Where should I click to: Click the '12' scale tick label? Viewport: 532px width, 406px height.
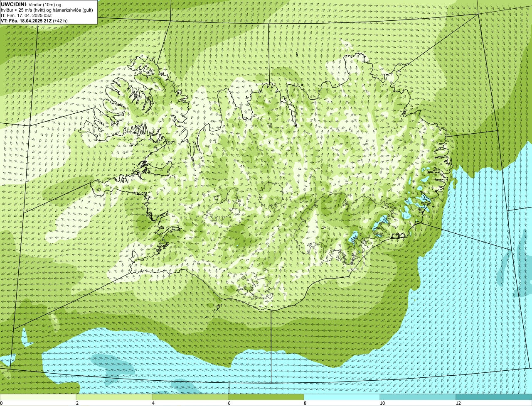tap(458, 403)
